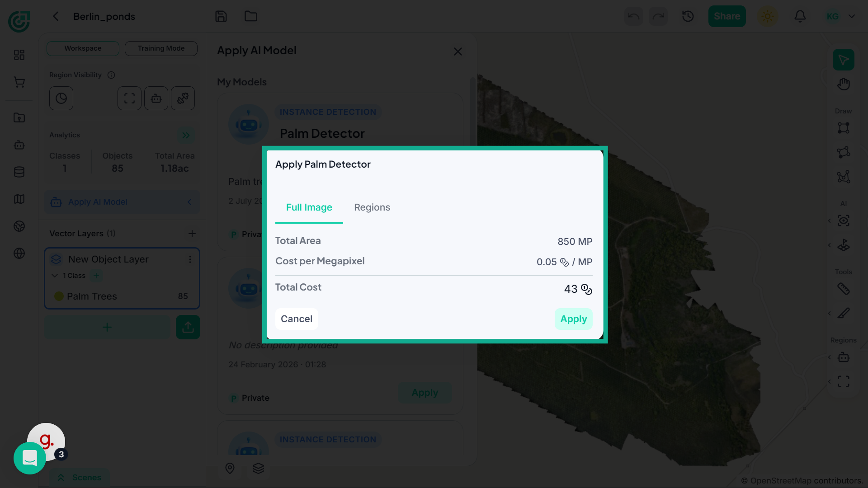Select the rectangle draw tool

point(844,128)
